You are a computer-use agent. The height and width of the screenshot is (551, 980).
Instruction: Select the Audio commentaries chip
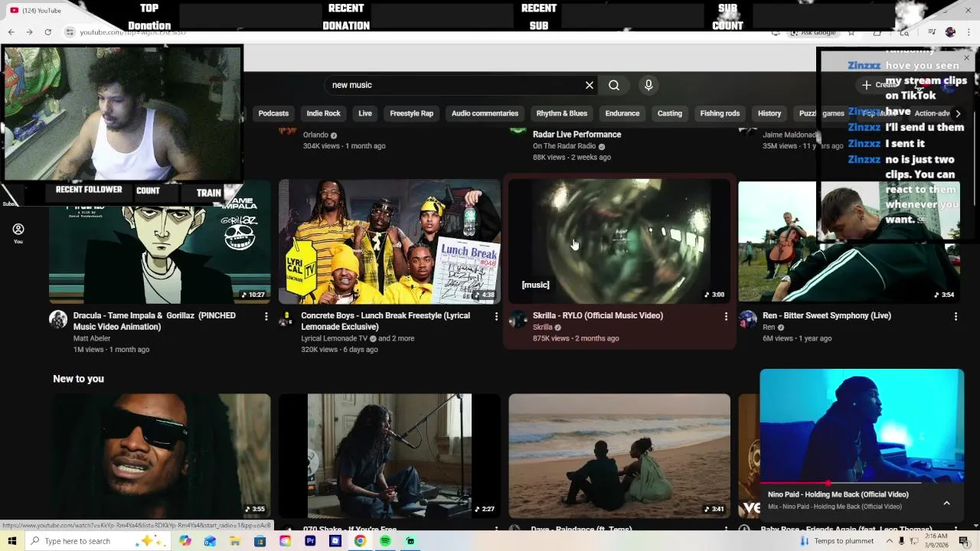[485, 113]
